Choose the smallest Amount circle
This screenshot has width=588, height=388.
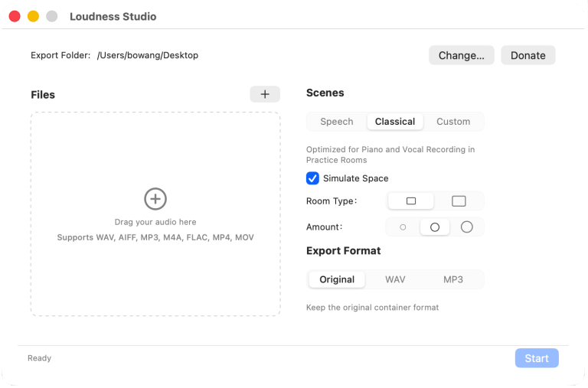point(403,227)
